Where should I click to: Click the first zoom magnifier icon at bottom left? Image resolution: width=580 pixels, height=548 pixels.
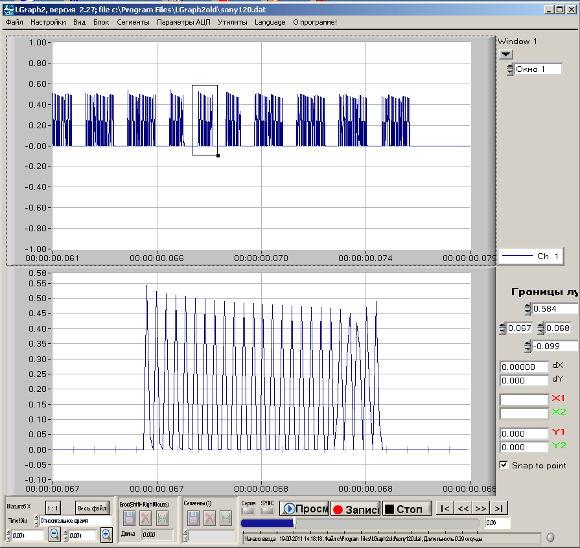54,534
